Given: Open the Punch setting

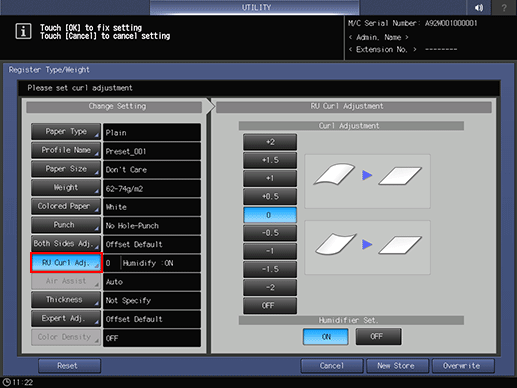Looking at the screenshot, I should [66, 225].
